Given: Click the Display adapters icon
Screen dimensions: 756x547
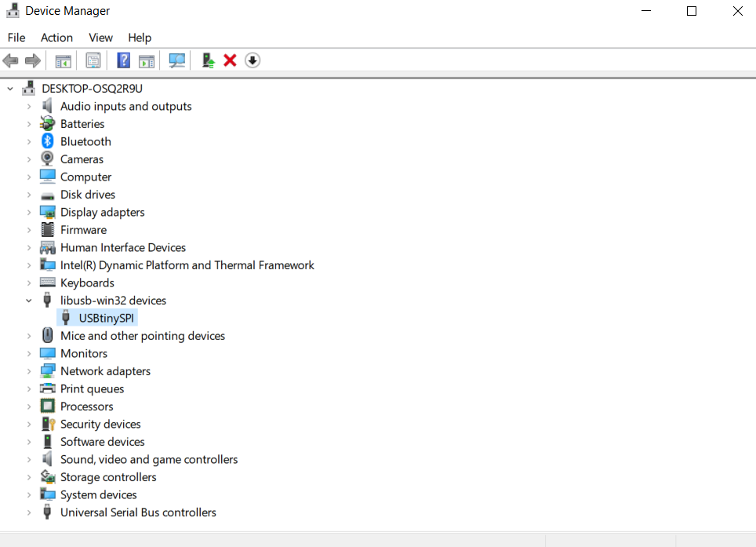Looking at the screenshot, I should coord(47,212).
